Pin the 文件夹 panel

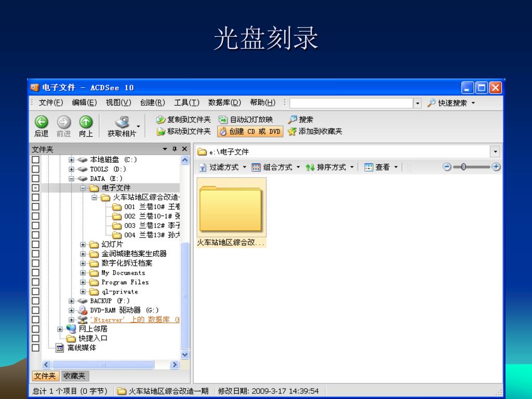tap(175, 149)
